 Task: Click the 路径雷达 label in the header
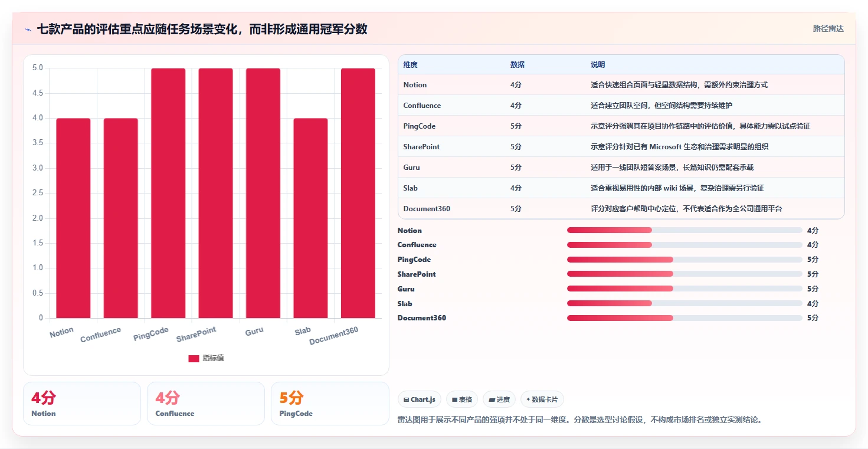(x=828, y=28)
